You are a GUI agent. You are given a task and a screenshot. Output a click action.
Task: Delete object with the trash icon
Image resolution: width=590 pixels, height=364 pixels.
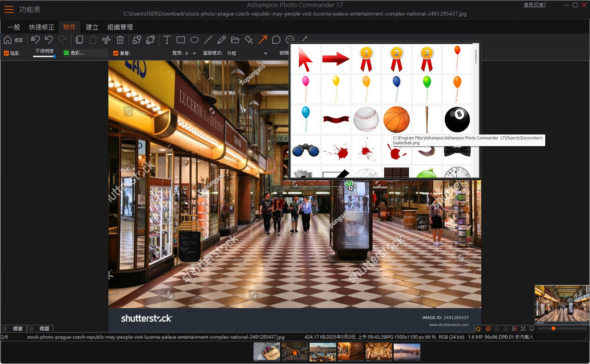click(x=120, y=40)
